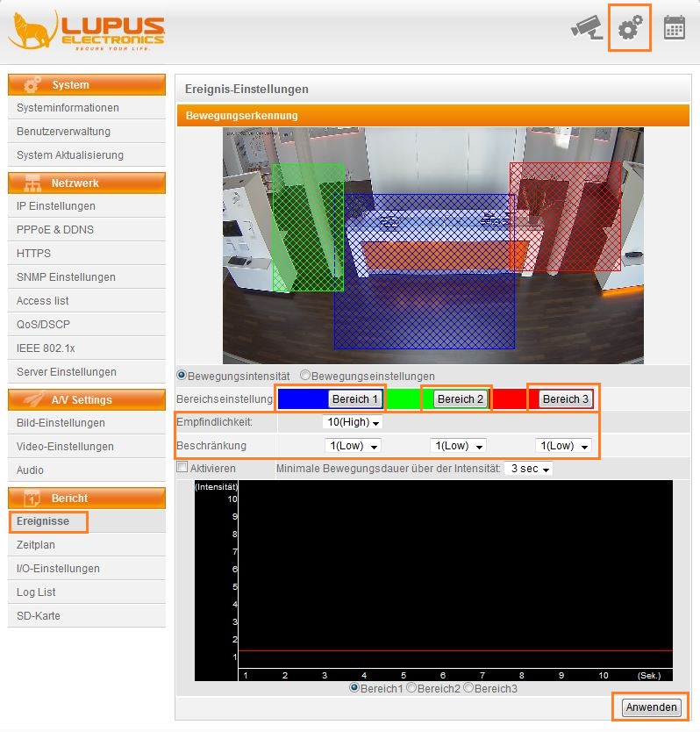The image size is (700, 732).
Task: Go to IP Einstellungen menu item
Action: pyautogui.click(x=56, y=206)
